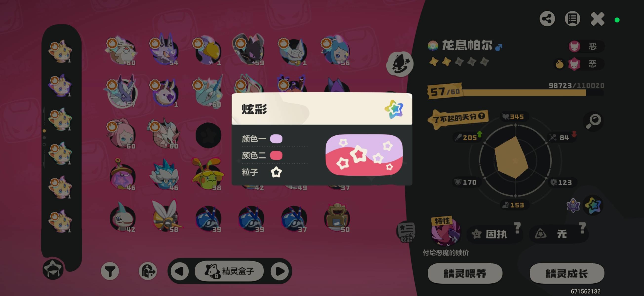Go to previous spirit box arrow
The image size is (644, 296).
tap(180, 271)
